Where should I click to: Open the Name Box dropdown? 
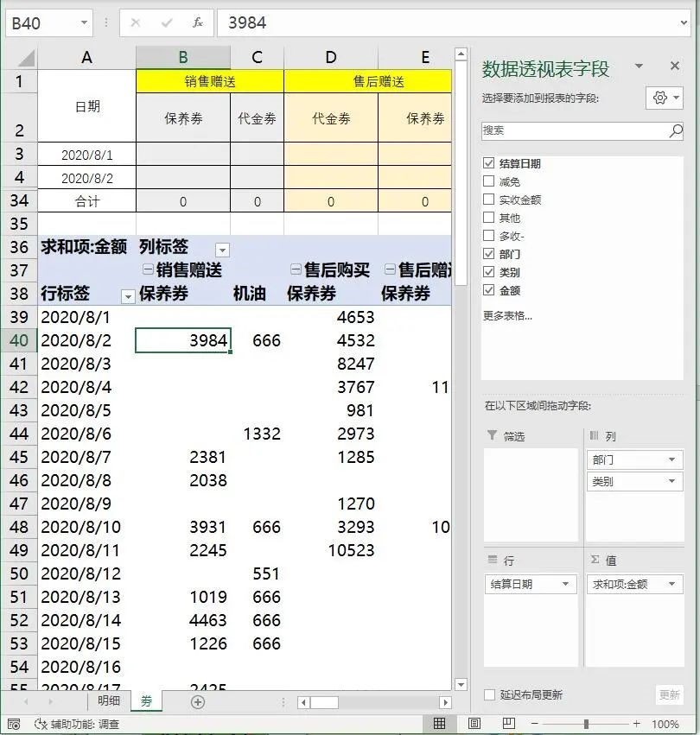(84, 22)
